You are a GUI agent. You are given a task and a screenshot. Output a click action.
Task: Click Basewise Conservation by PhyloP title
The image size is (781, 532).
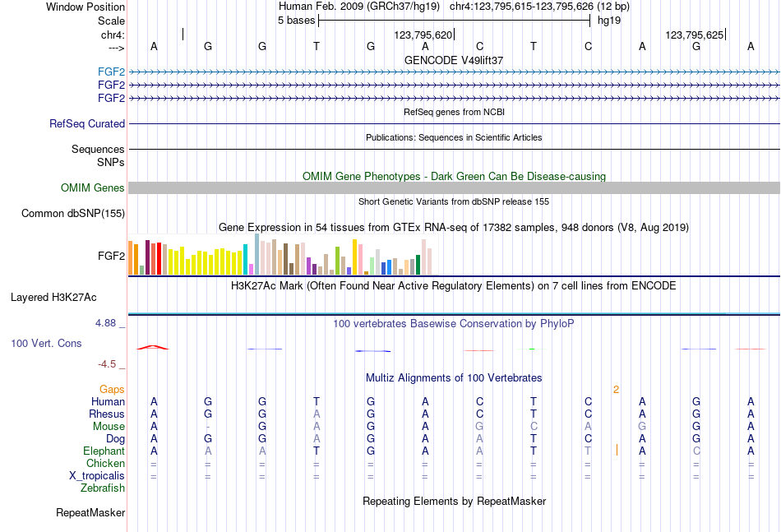click(454, 324)
